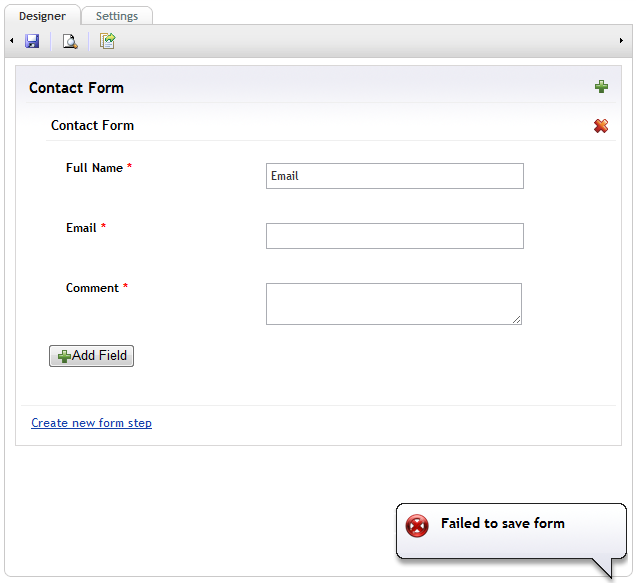Click the save form floppy disk icon
The width and height of the screenshot is (637, 586).
point(32,41)
